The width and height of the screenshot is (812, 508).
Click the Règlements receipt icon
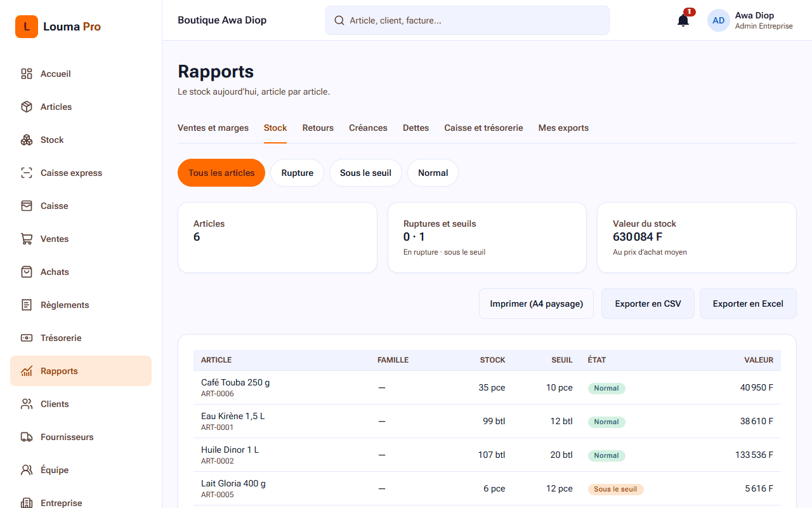click(27, 305)
